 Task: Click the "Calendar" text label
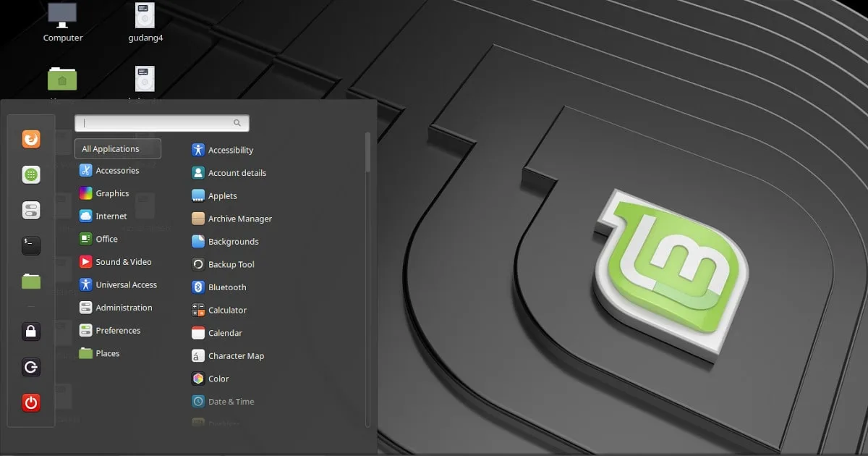click(225, 333)
